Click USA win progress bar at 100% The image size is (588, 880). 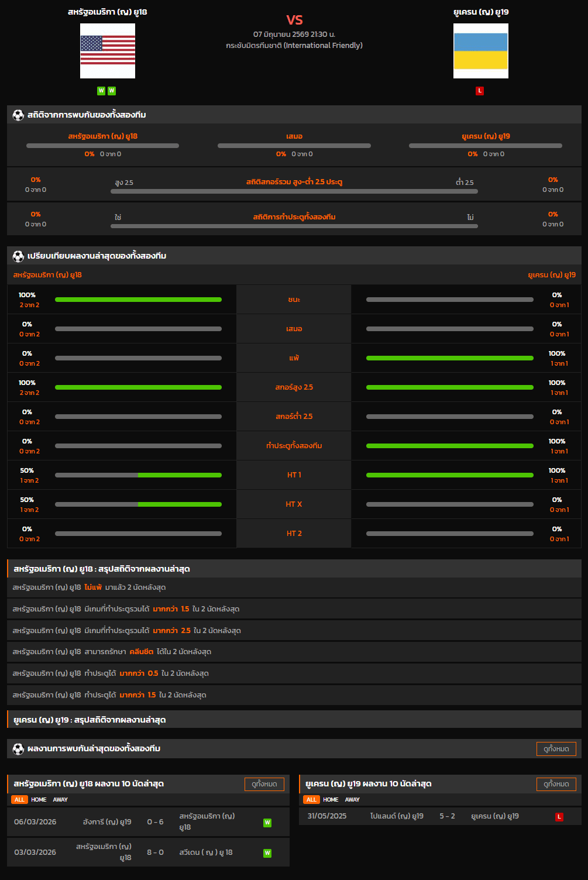(138, 300)
